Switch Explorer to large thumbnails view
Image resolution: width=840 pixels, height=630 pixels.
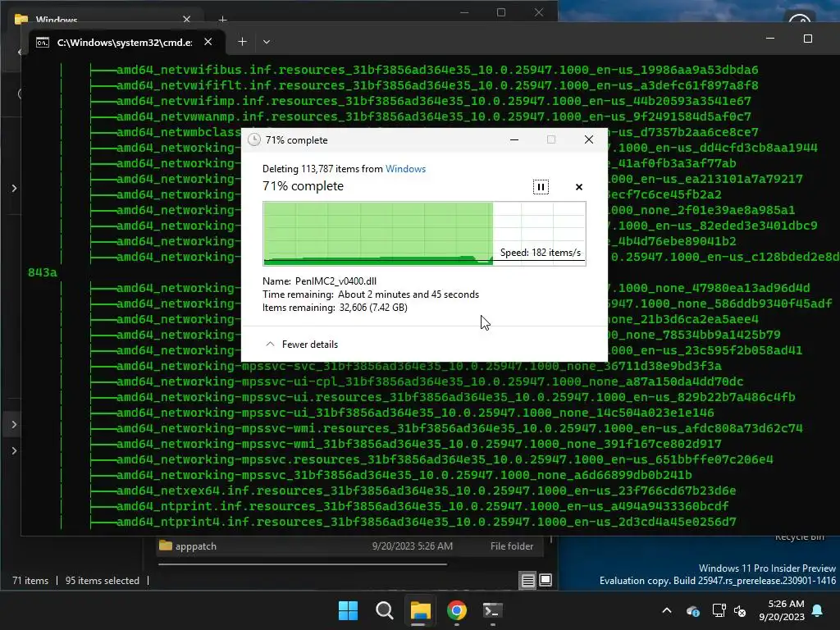point(546,580)
